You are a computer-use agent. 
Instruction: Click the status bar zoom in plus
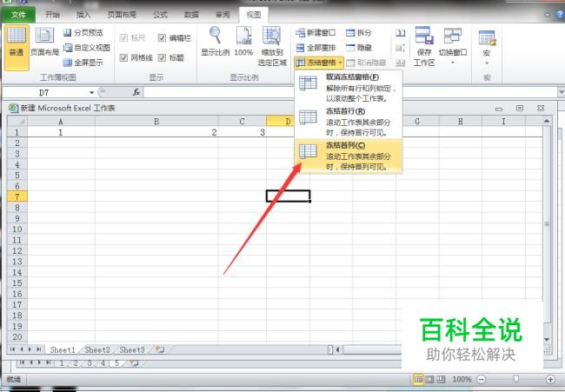(550, 379)
